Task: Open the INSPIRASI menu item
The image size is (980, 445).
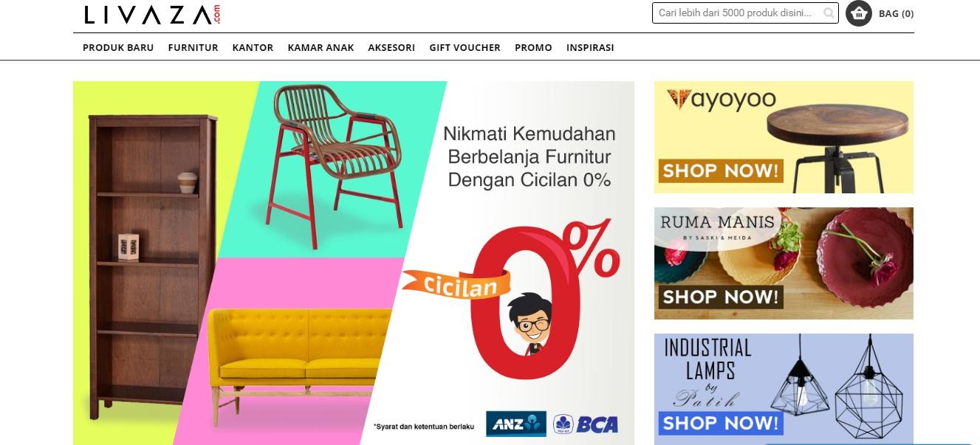Action: point(590,47)
